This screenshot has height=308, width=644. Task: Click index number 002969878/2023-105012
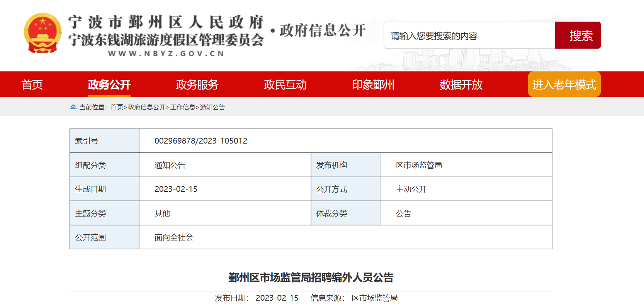point(201,141)
